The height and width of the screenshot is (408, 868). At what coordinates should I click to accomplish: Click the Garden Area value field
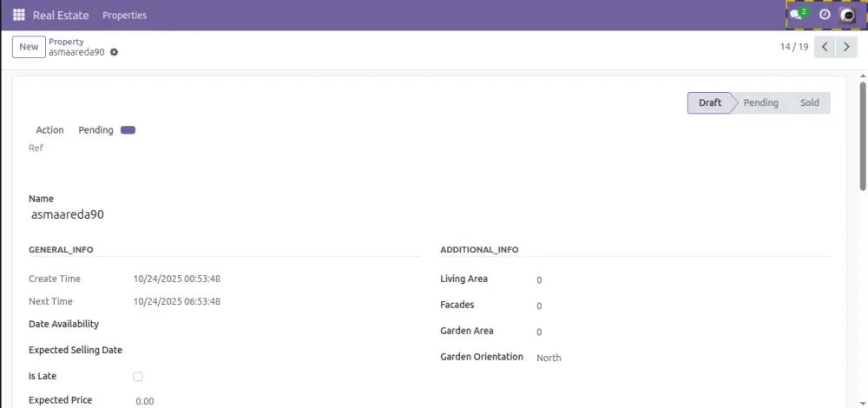point(682,332)
